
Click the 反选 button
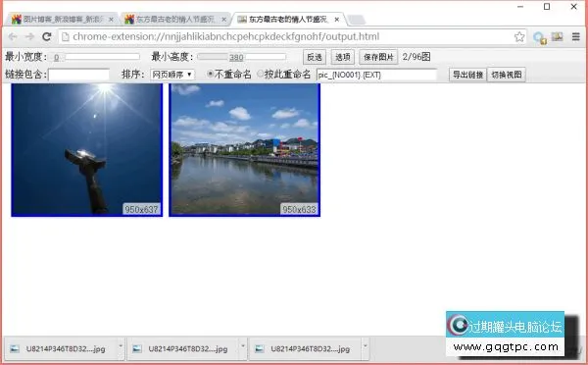315,57
